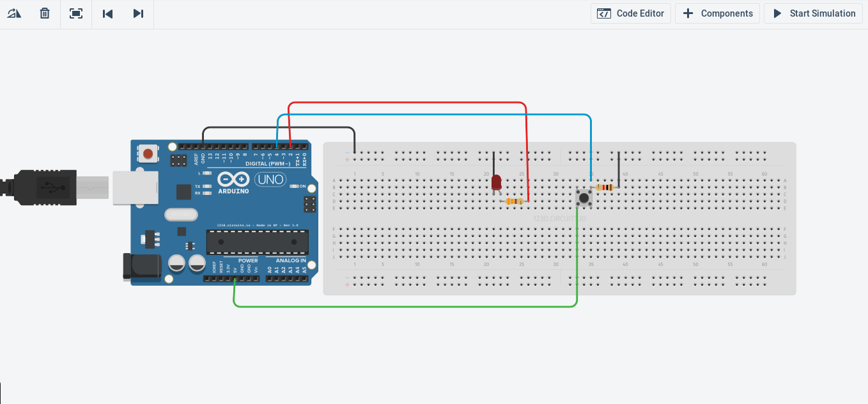Click the ATmega chip on the Arduino
Viewport: 868px width, 404px height.
tap(257, 242)
